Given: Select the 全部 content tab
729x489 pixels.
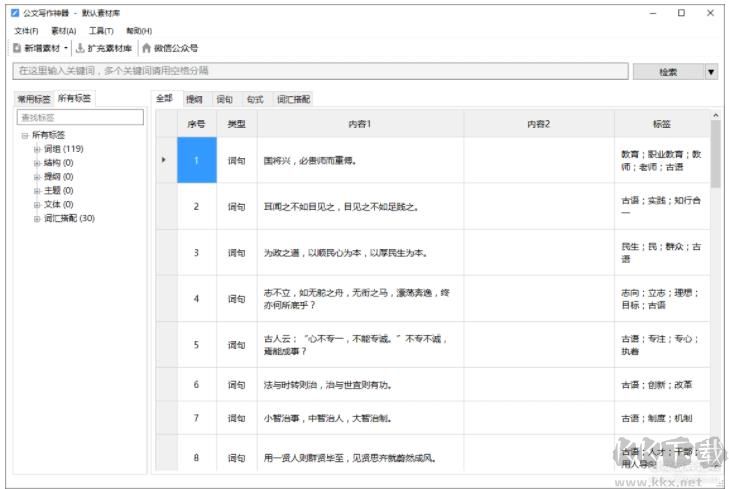Looking at the screenshot, I should (165, 98).
